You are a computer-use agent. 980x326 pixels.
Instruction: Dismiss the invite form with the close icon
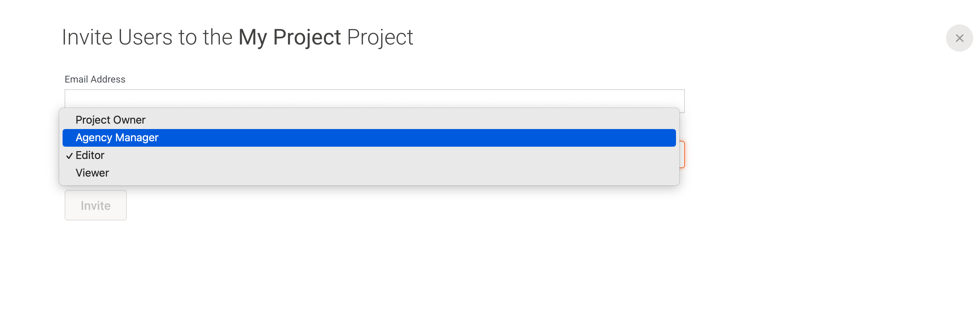coord(959,38)
